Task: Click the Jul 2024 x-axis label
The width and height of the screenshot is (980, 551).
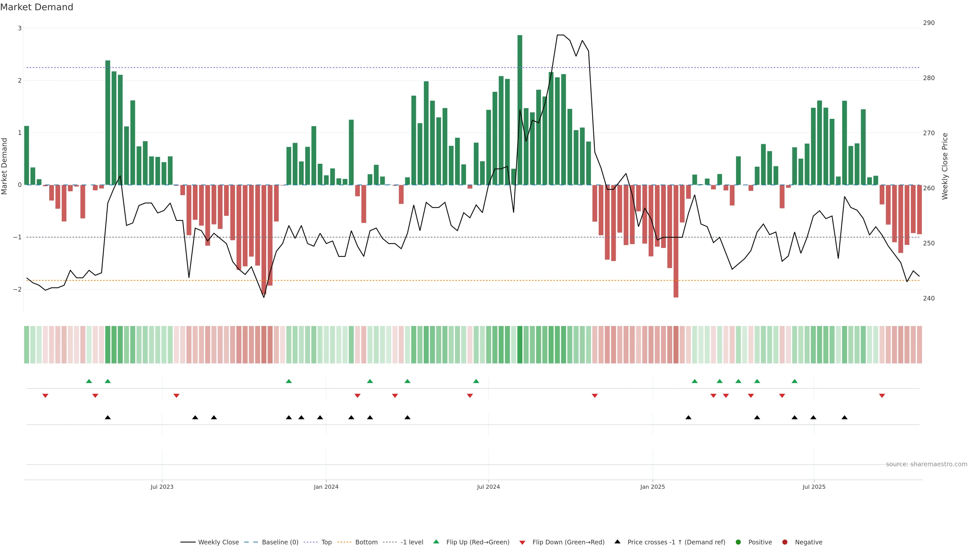Action: coord(488,487)
